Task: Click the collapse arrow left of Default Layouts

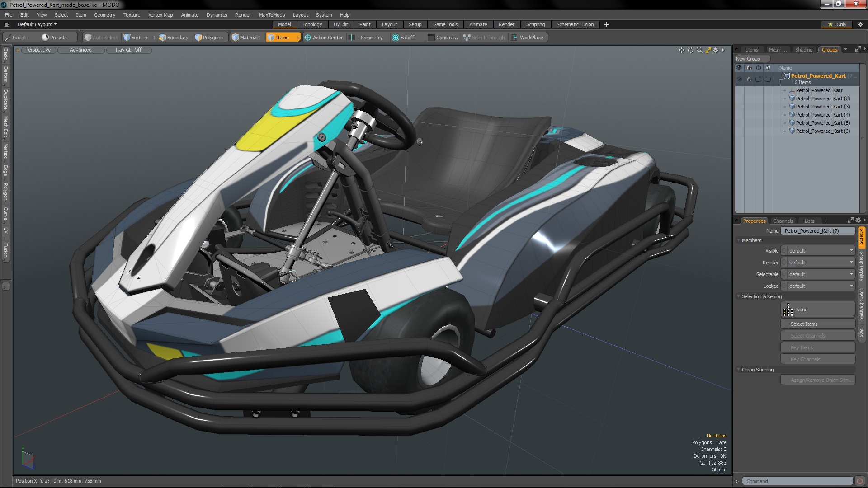Action: click(6, 24)
